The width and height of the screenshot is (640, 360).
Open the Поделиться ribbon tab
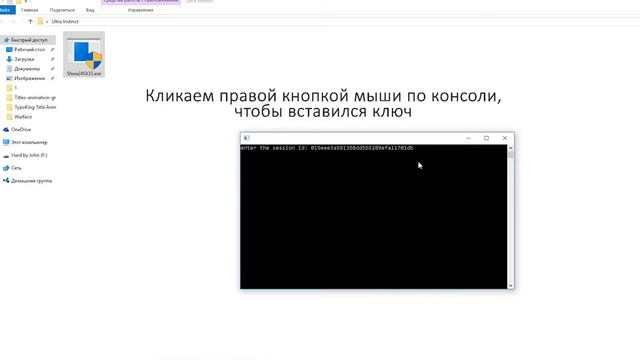[62, 10]
